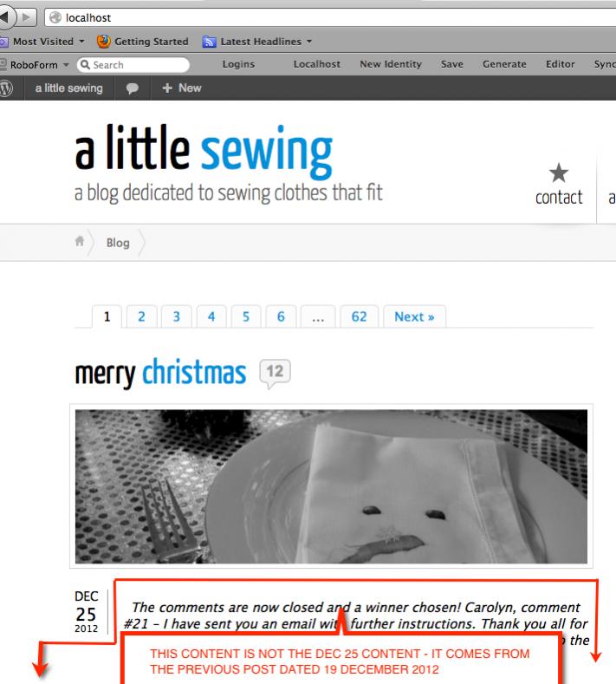
Task: Click the browser forward arrow button
Action: pyautogui.click(x=26, y=17)
